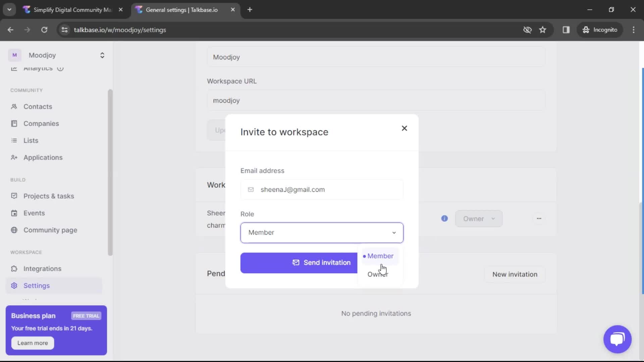644x362 pixels.
Task: Expand the Role dropdown menu
Action: coord(322,233)
